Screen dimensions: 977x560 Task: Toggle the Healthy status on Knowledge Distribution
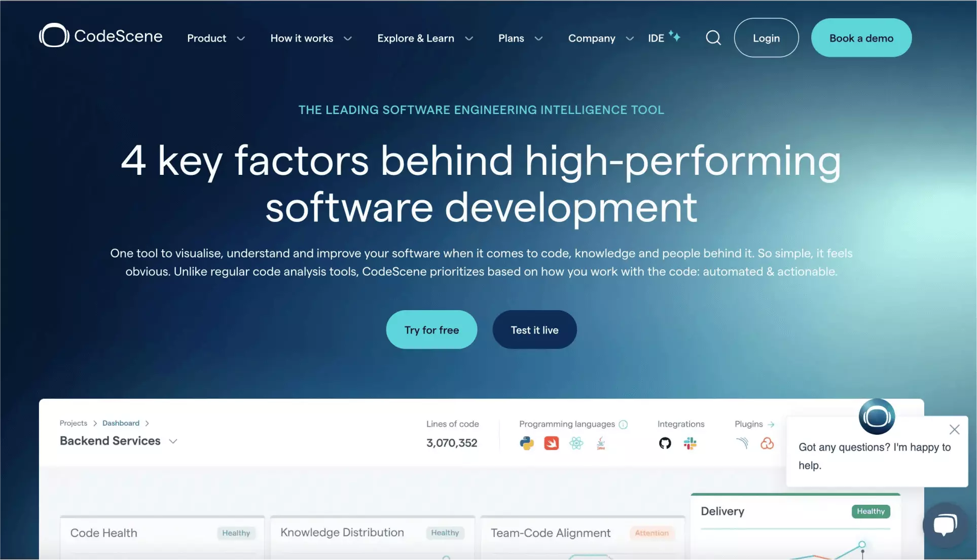coord(444,533)
